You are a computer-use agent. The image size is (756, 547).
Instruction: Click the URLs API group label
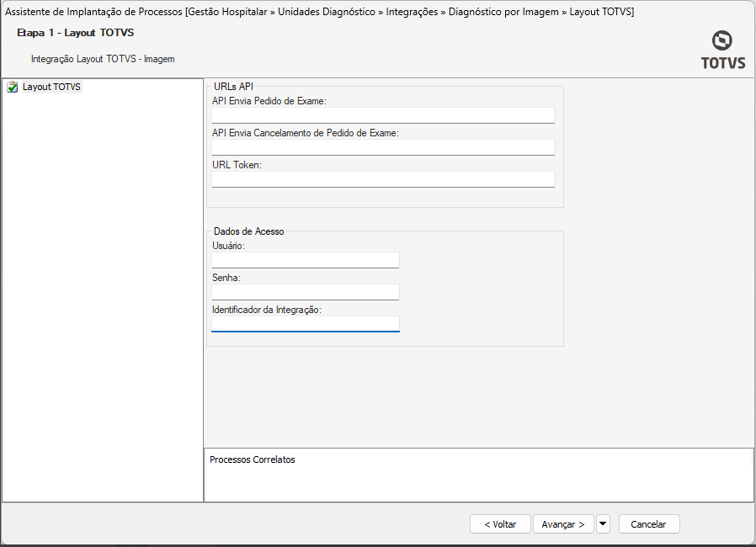234,86
